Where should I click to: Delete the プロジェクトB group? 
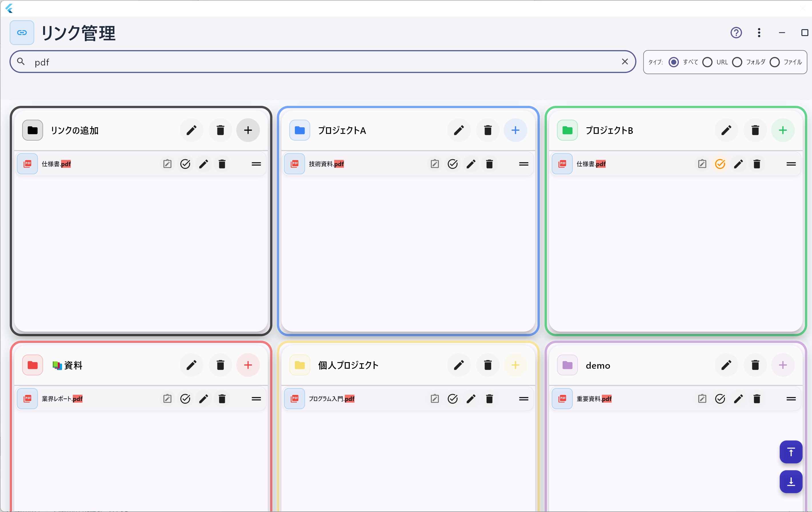pos(755,130)
